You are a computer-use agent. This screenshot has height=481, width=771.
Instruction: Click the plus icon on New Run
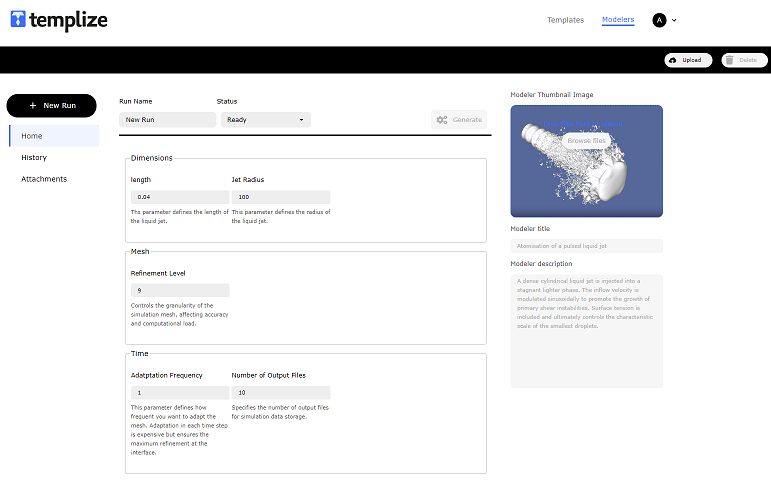[x=32, y=105]
